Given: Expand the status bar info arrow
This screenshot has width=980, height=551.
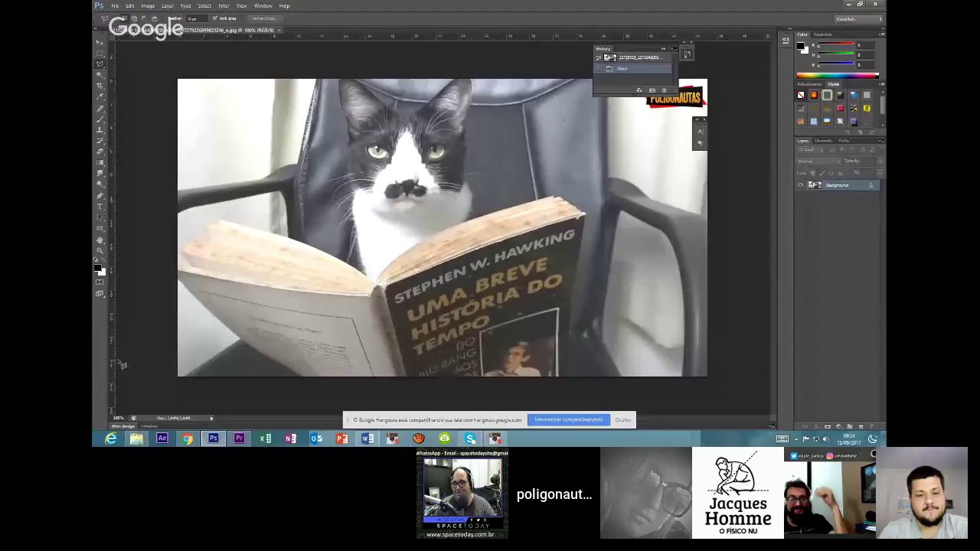Looking at the screenshot, I should click(x=211, y=418).
